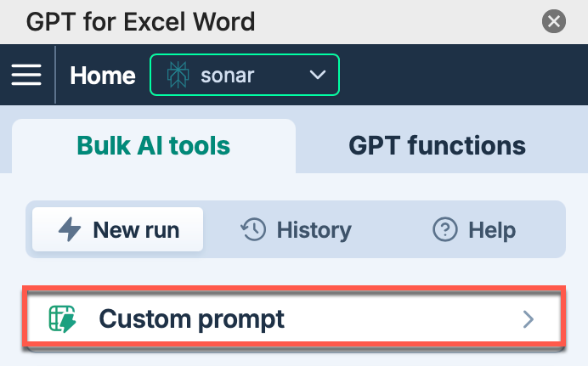The image size is (588, 366).
Task: Switch to the Bulk AI tools tab
Action: pyautogui.click(x=154, y=145)
